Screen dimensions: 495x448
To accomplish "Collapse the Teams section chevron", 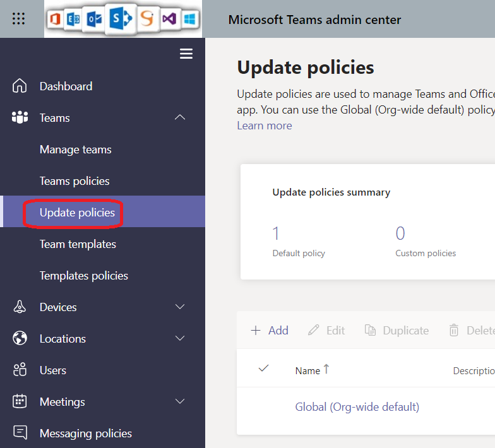I will coord(180,118).
